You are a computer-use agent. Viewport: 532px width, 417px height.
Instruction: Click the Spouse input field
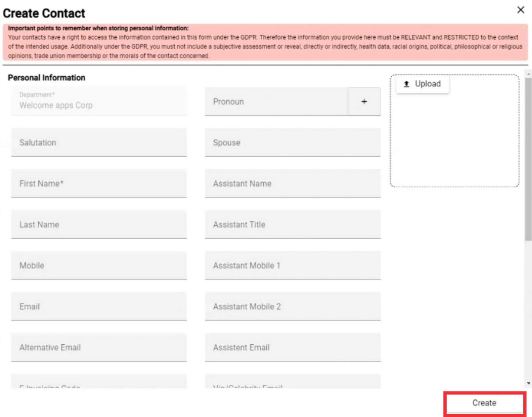pyautogui.click(x=293, y=142)
